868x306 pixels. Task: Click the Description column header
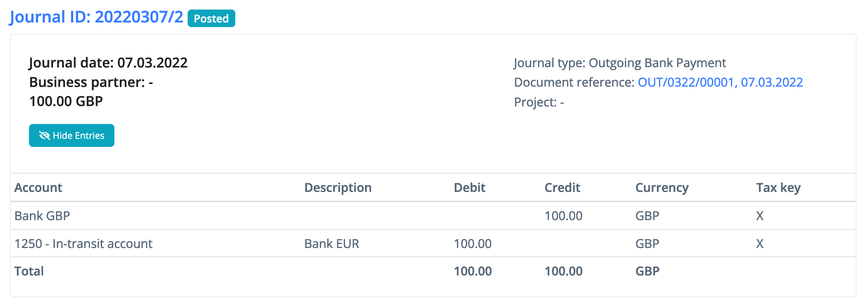[338, 188]
